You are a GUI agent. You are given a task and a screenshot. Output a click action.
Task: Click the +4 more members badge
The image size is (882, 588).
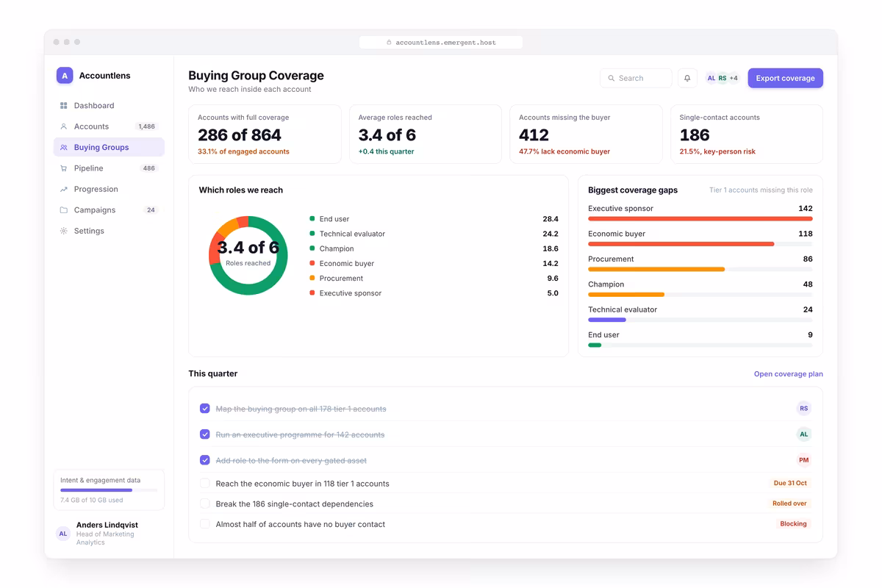(734, 78)
